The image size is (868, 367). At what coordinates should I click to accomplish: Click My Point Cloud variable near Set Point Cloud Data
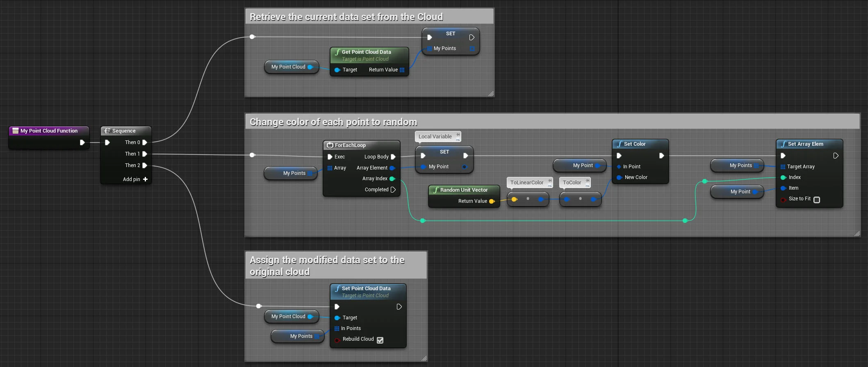292,317
